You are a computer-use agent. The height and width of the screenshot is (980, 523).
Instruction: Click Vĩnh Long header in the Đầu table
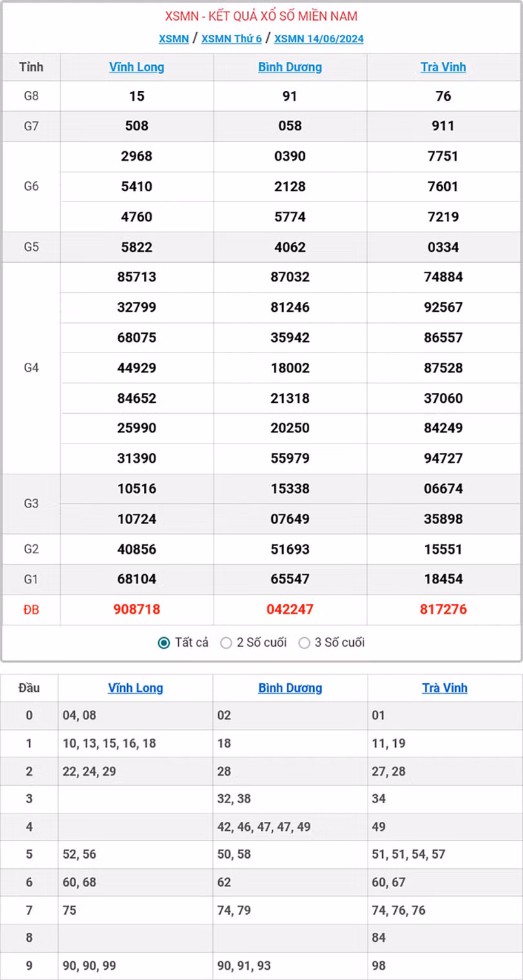coord(136,688)
